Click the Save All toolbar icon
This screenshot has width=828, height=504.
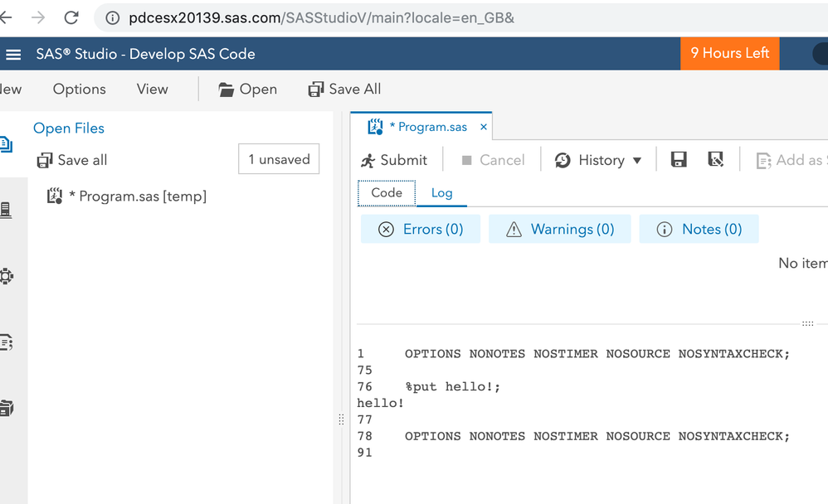coord(316,90)
